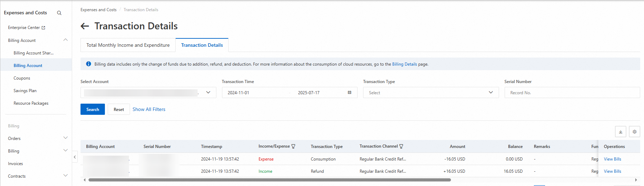Go back with the left arrow icon
The width and height of the screenshot is (644, 186).
click(x=85, y=26)
